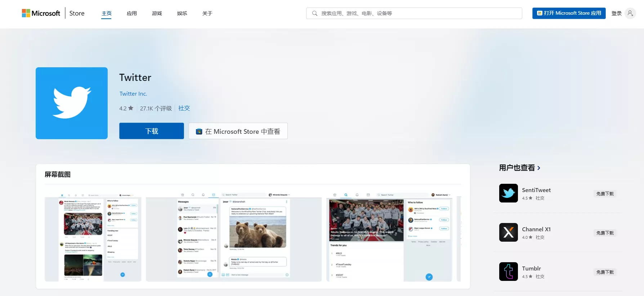
Task: Switch to the 游戏 tab
Action: (157, 13)
